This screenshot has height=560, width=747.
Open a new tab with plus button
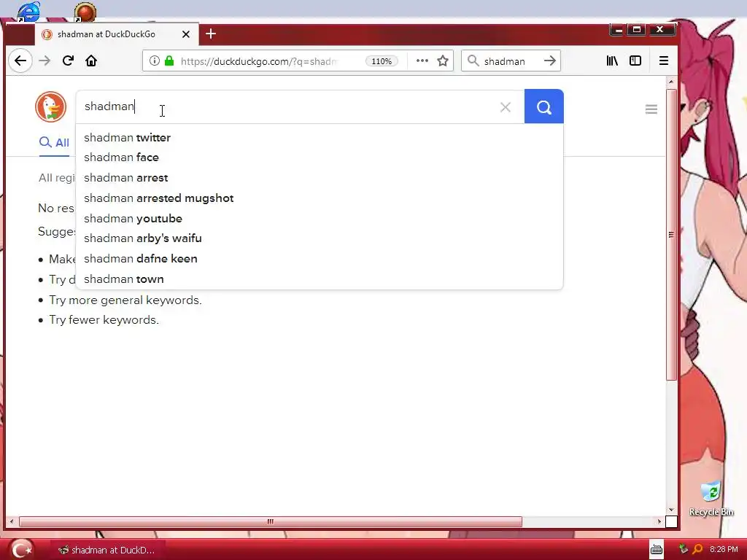pyautogui.click(x=211, y=34)
